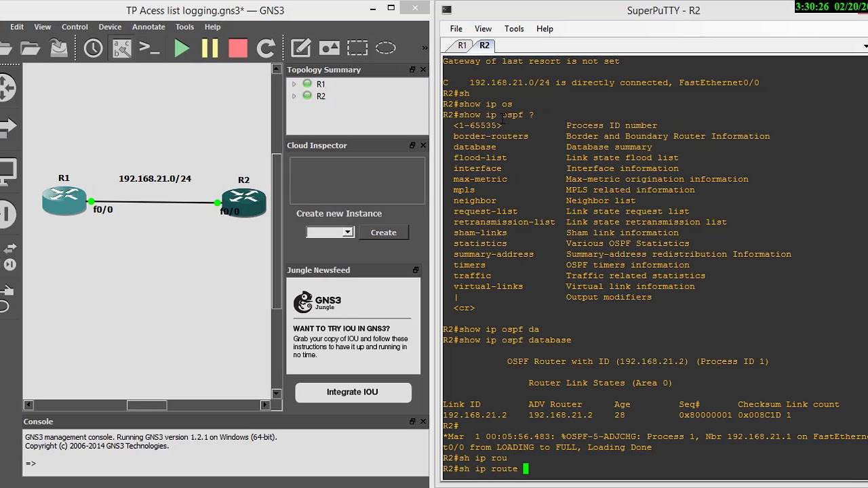Float the Jungle Newsfeed panel
This screenshot has height=488, width=868.
(416, 270)
